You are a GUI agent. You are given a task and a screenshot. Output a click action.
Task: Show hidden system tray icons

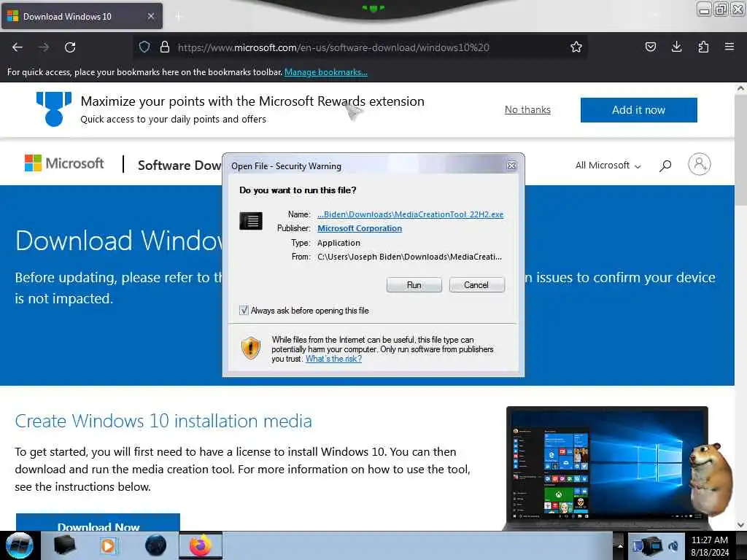click(620, 546)
